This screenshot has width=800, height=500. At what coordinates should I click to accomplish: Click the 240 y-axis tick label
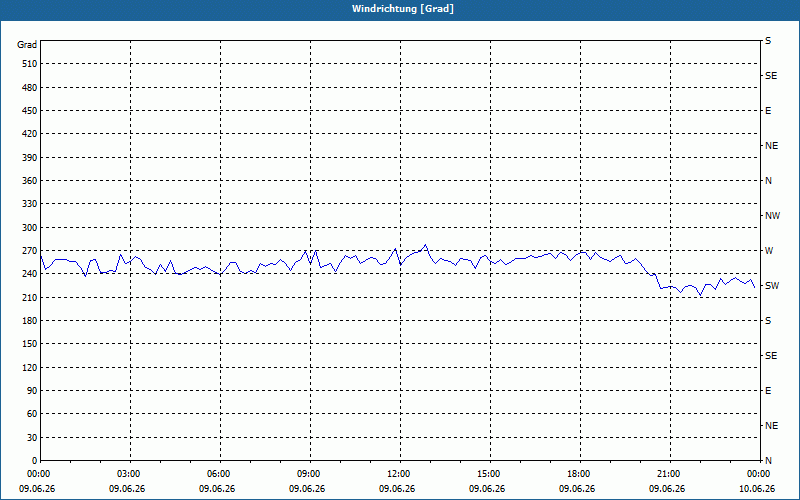pyautogui.click(x=30, y=274)
